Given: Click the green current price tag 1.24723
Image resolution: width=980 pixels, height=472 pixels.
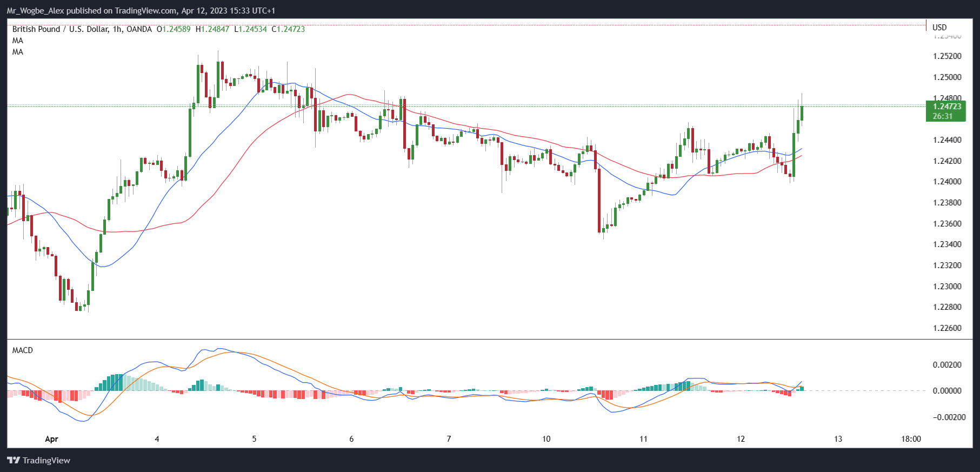Looking at the screenshot, I should click(x=946, y=106).
